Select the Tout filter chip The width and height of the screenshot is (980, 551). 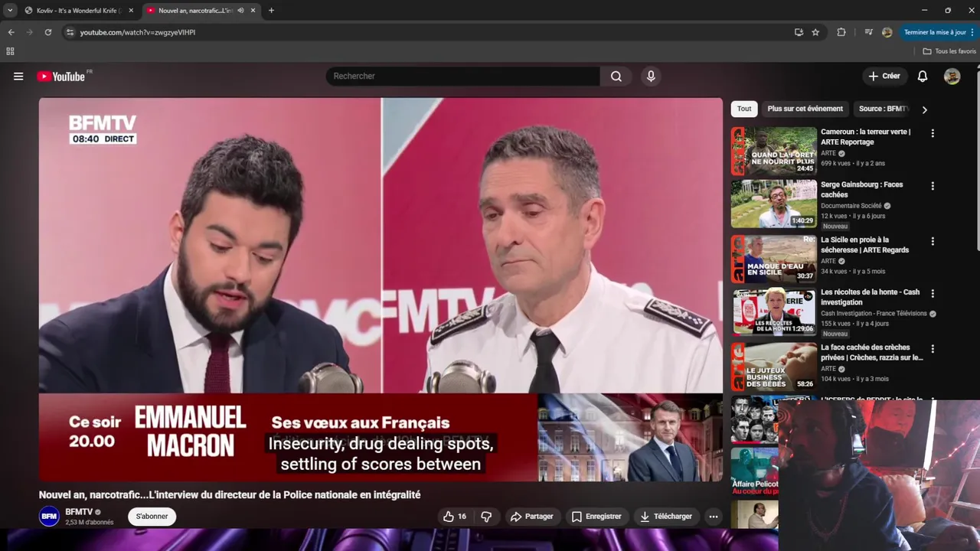tap(744, 109)
